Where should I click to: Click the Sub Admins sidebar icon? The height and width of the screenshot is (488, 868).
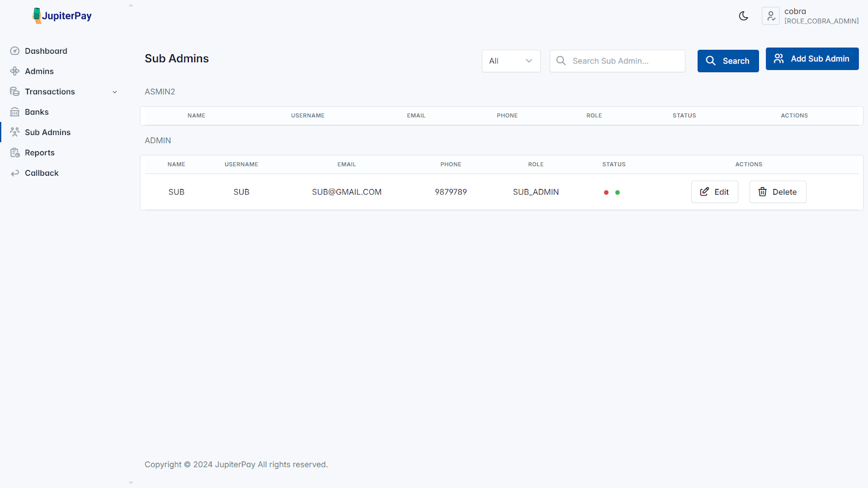(15, 132)
